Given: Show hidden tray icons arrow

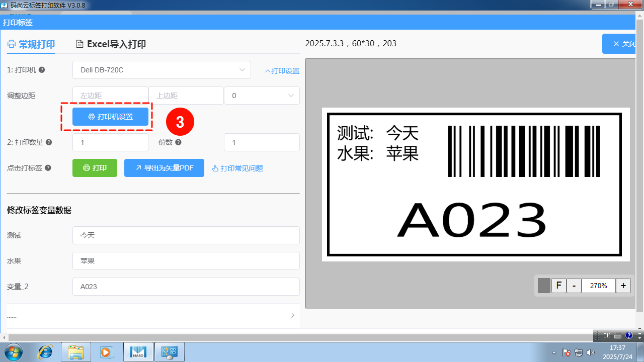Looking at the screenshot, I should (x=554, y=352).
